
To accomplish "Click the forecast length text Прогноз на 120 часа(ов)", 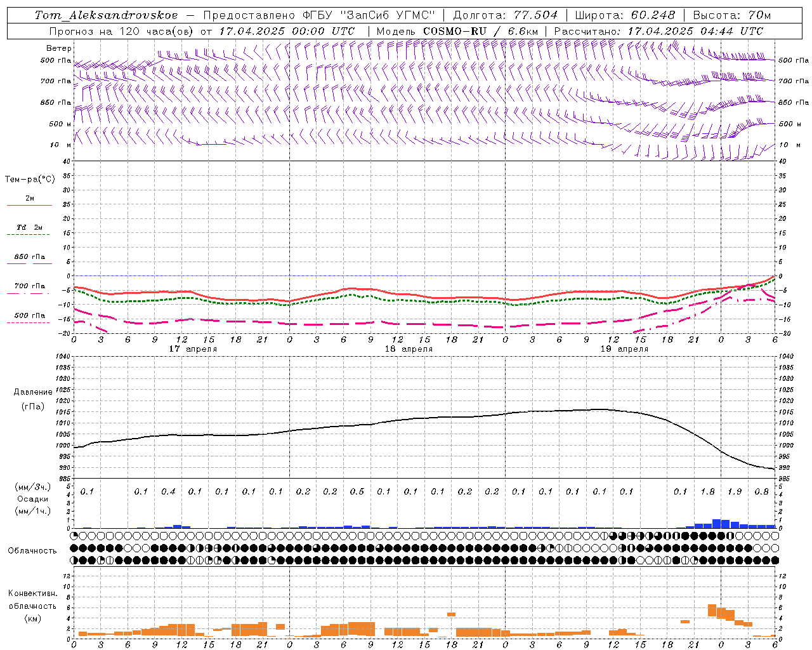I will click(x=122, y=31).
